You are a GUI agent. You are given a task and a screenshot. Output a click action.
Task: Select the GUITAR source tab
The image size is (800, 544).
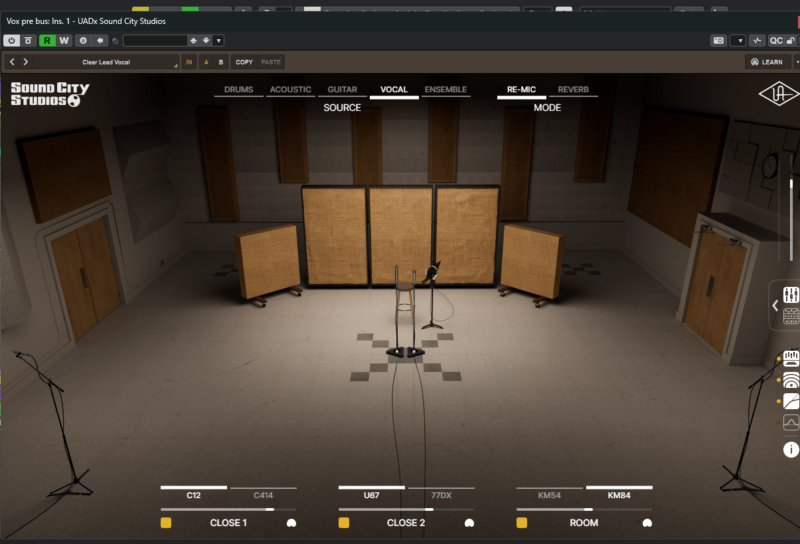coord(342,90)
